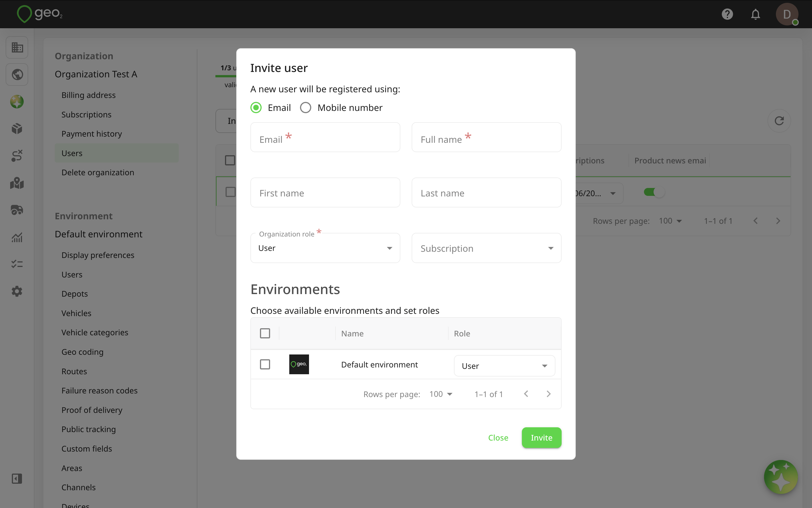This screenshot has width=812, height=508.
Task: Open the Organization role dropdown
Action: click(325, 248)
